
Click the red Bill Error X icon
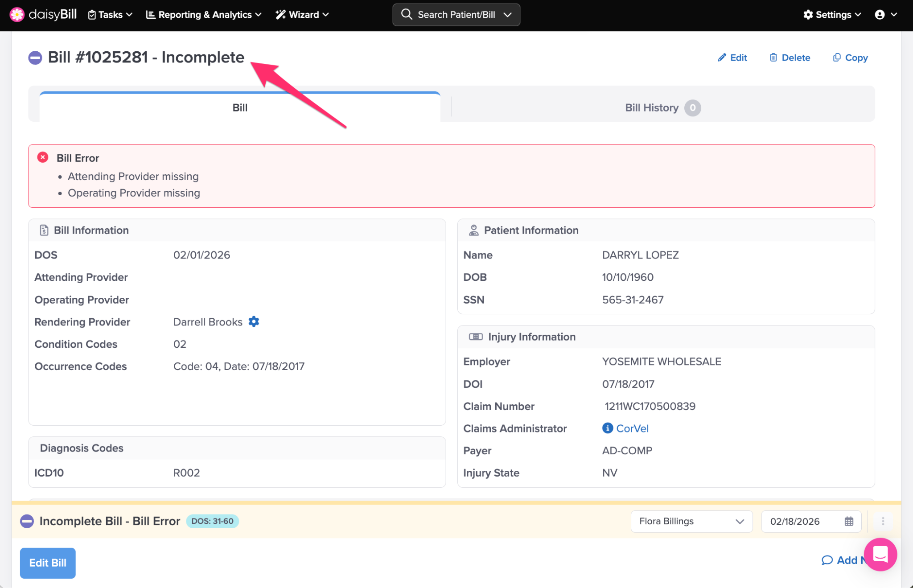point(43,157)
